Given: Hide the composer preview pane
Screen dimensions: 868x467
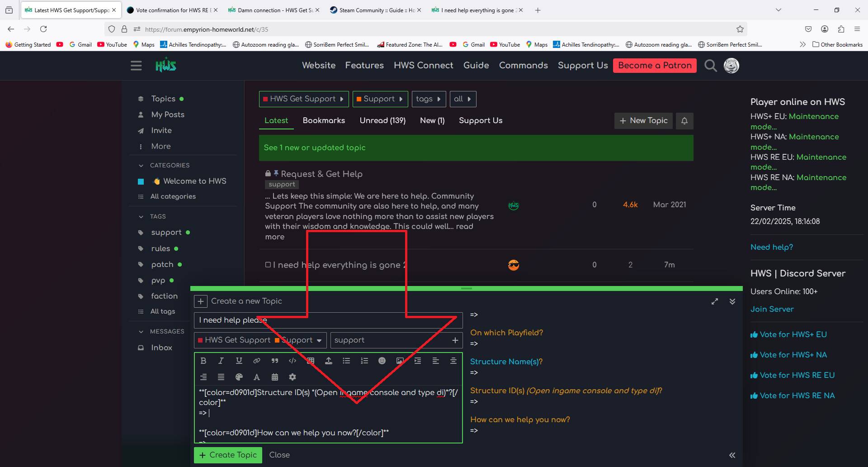Looking at the screenshot, I should (x=732, y=455).
